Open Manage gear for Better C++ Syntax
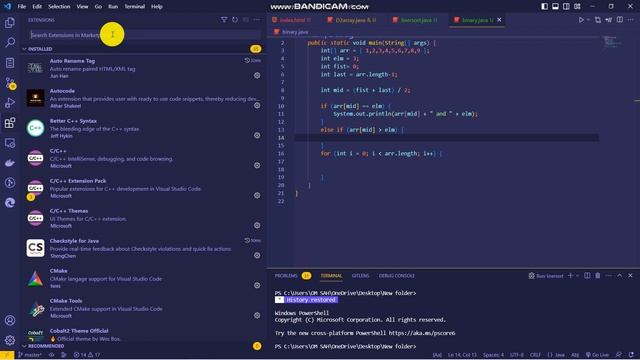This screenshot has width=640, height=360. [257, 135]
